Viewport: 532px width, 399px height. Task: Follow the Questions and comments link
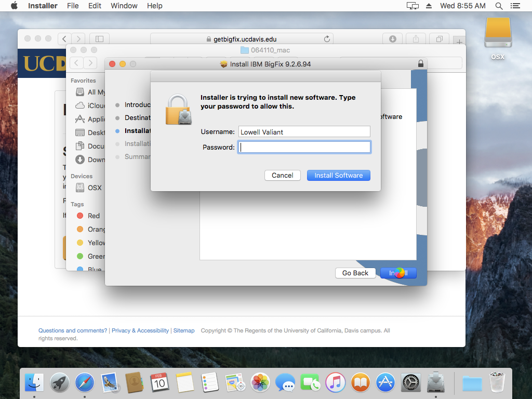coord(73,330)
